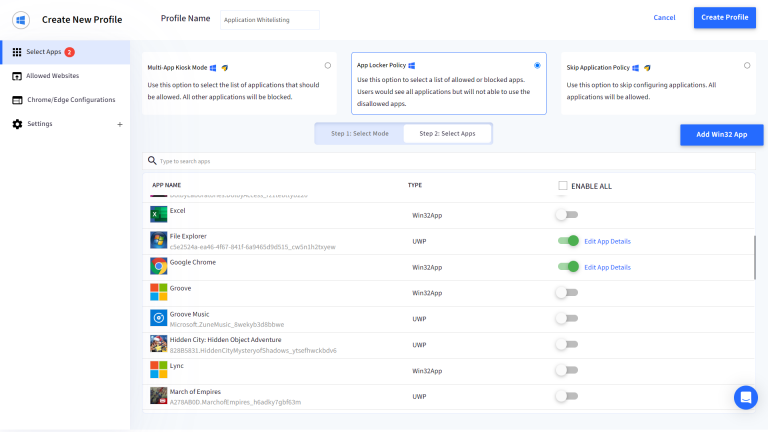
Task: Click the March of Empires icon
Action: click(158, 396)
